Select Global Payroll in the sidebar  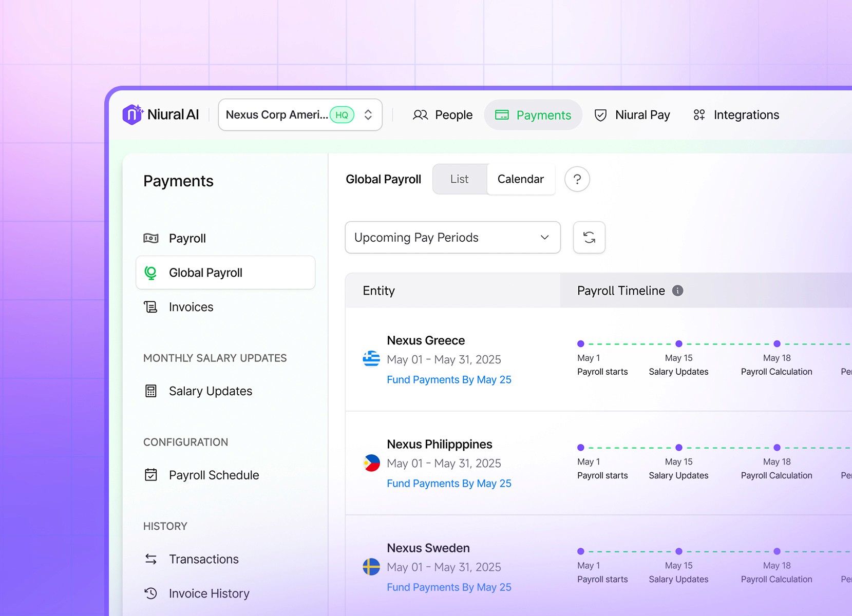[225, 273]
